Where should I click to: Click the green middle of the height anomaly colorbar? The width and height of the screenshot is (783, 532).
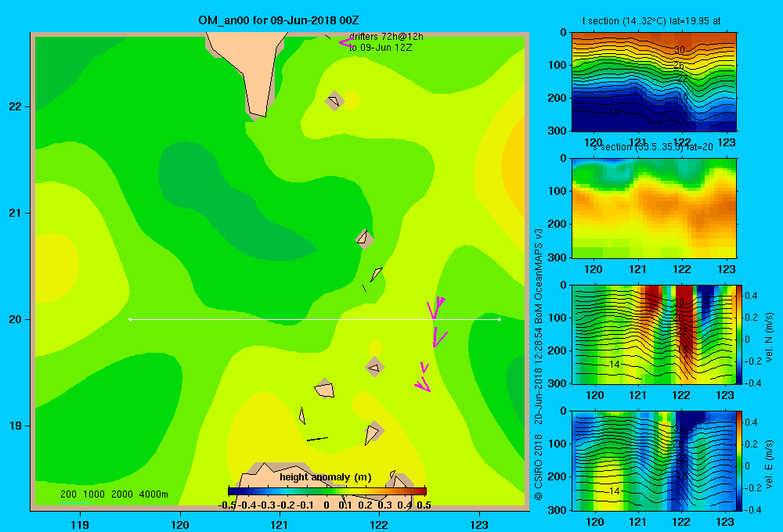point(327,491)
